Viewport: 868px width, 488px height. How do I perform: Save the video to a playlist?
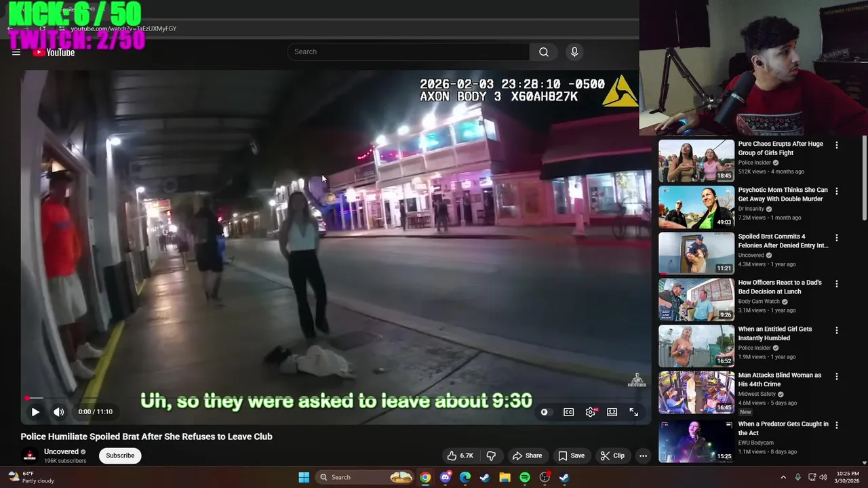[x=571, y=455]
